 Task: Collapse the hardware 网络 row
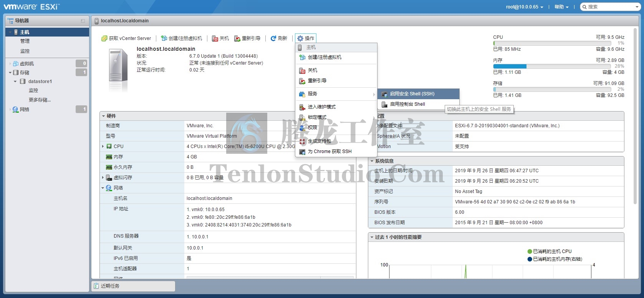103,188
